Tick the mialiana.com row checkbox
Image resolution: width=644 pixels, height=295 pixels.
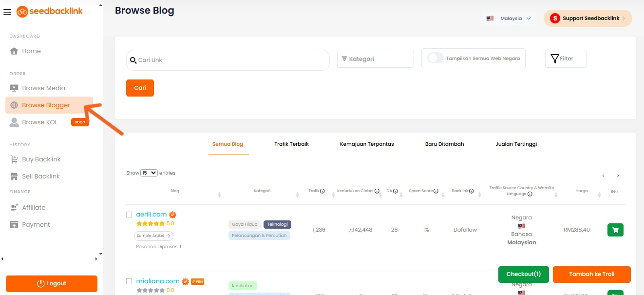129,281
